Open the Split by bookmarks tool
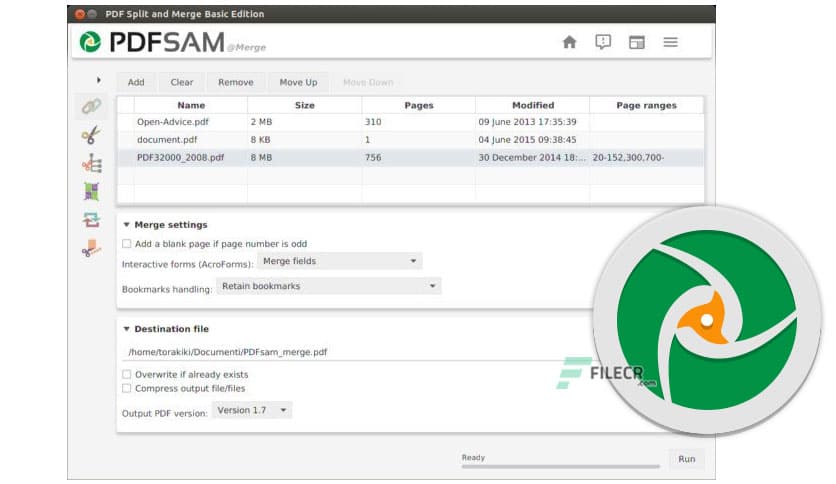This screenshot has height=484, width=836. coord(91,163)
